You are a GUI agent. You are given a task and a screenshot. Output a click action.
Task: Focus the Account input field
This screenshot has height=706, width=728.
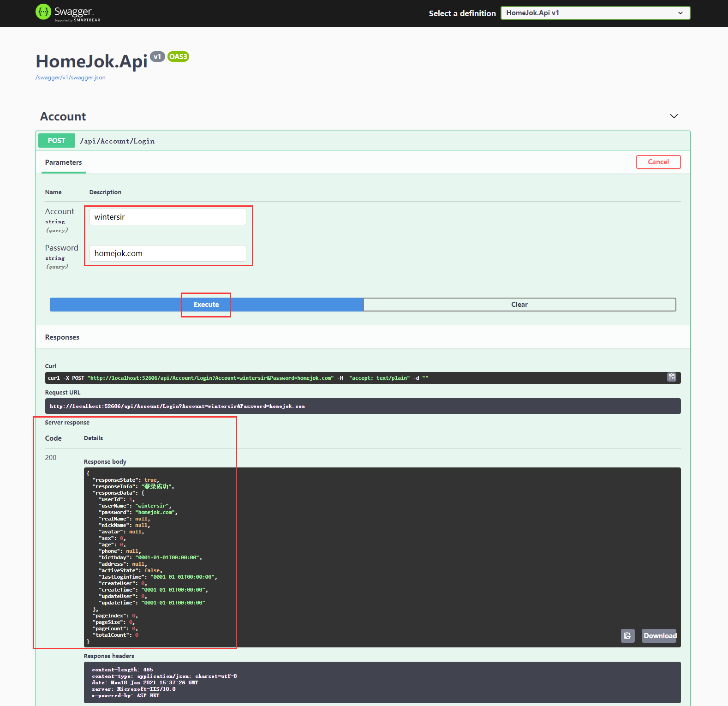tap(168, 217)
